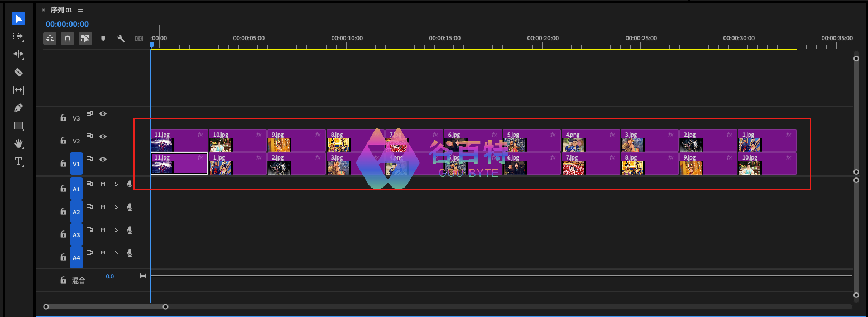Toggle lock on track V3
Viewport: 868px width, 317px height.
pos(64,118)
